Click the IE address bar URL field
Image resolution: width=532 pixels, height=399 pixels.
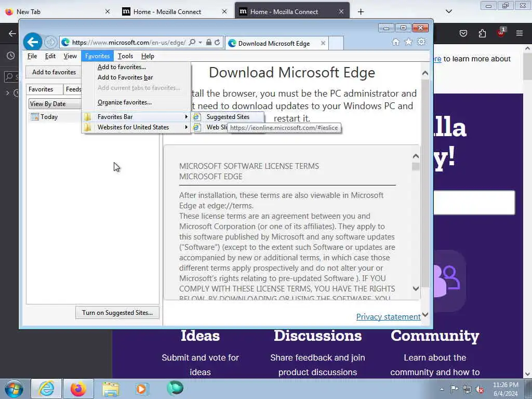click(x=129, y=43)
